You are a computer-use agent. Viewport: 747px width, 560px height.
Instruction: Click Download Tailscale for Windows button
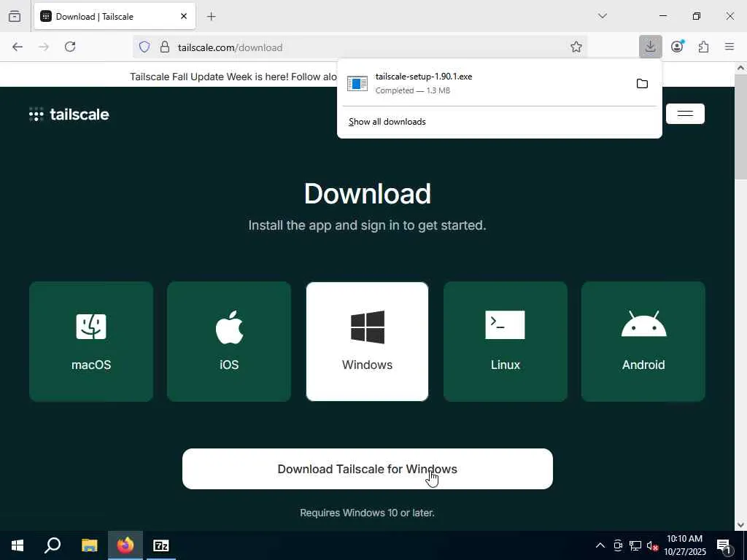coord(368,469)
